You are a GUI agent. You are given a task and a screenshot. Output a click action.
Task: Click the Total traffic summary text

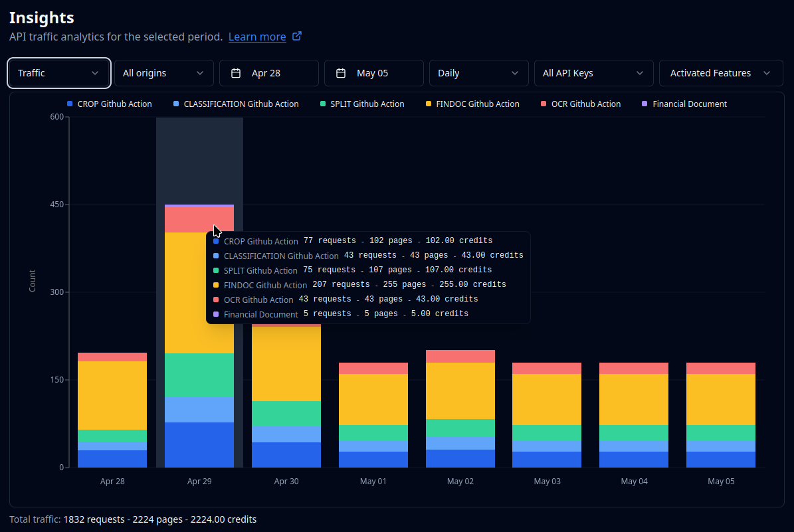pos(133,519)
